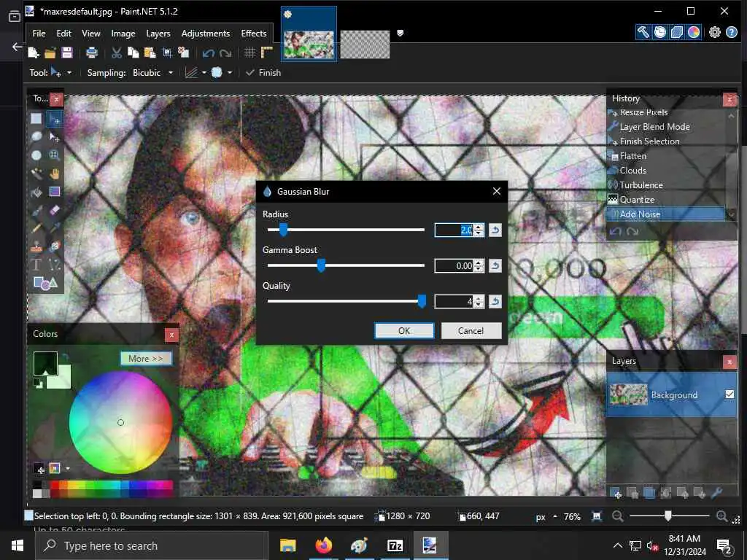
Task: Open the File menu
Action: coord(39,34)
